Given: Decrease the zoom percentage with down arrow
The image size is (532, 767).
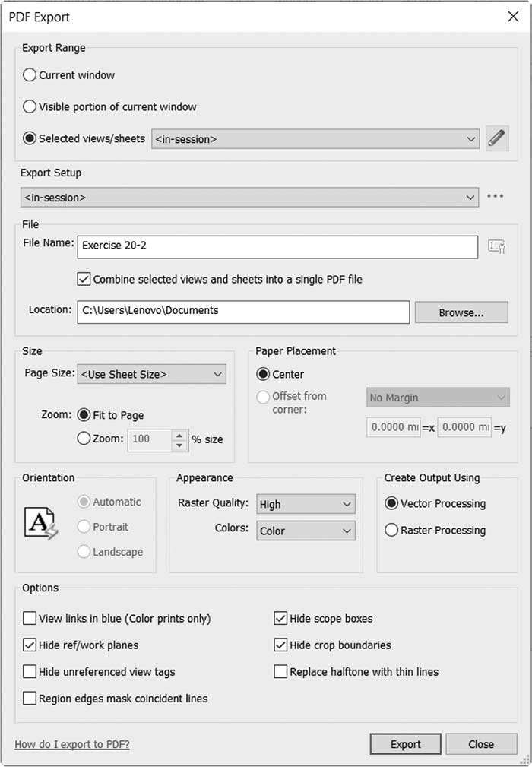Looking at the screenshot, I should pos(180,445).
